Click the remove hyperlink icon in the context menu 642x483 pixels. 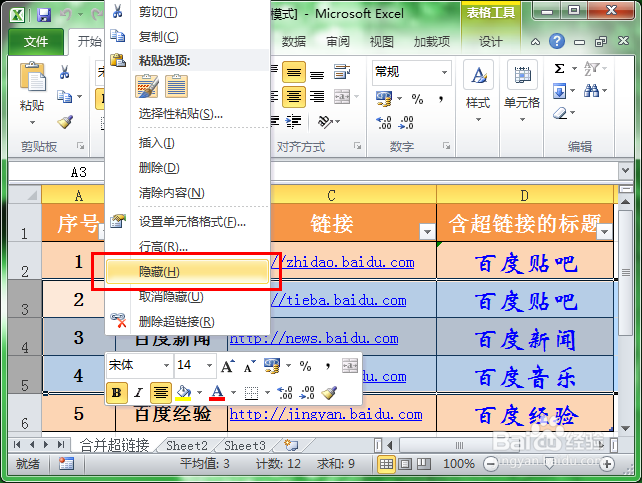pos(118,320)
